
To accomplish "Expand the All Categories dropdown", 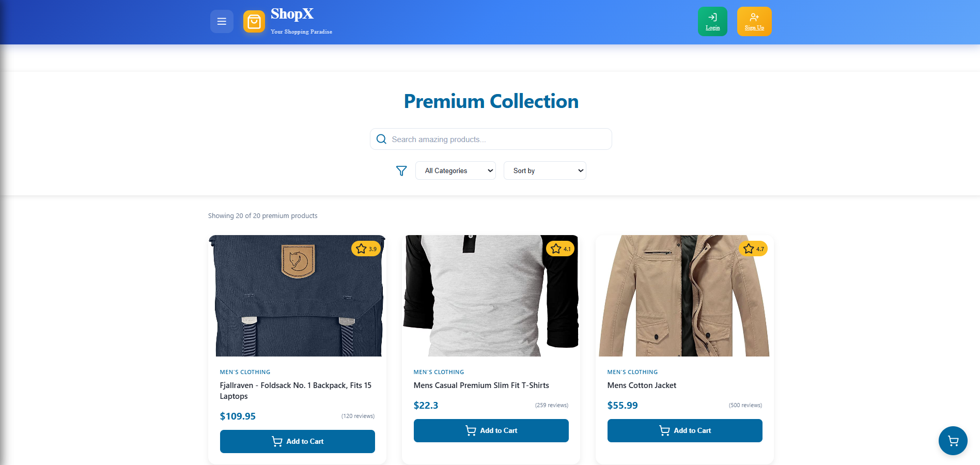I will [x=455, y=171].
